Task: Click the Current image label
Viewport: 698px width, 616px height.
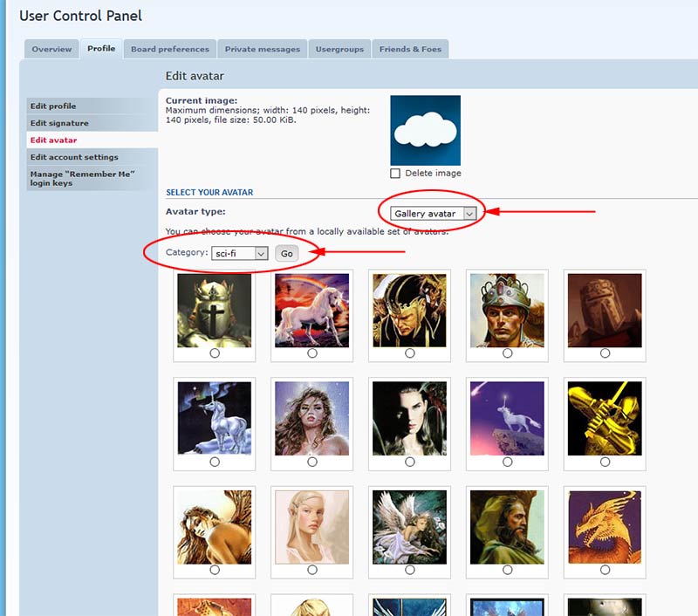Action: (202, 100)
